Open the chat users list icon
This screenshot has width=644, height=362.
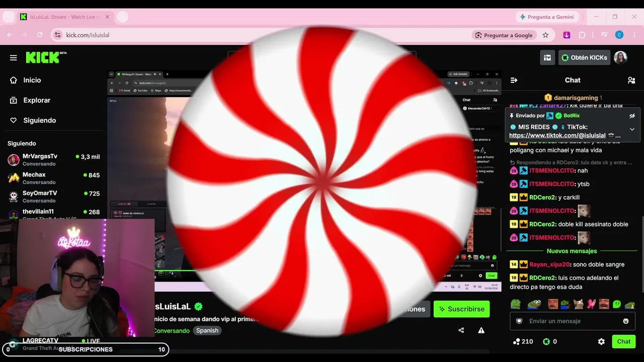click(631, 80)
